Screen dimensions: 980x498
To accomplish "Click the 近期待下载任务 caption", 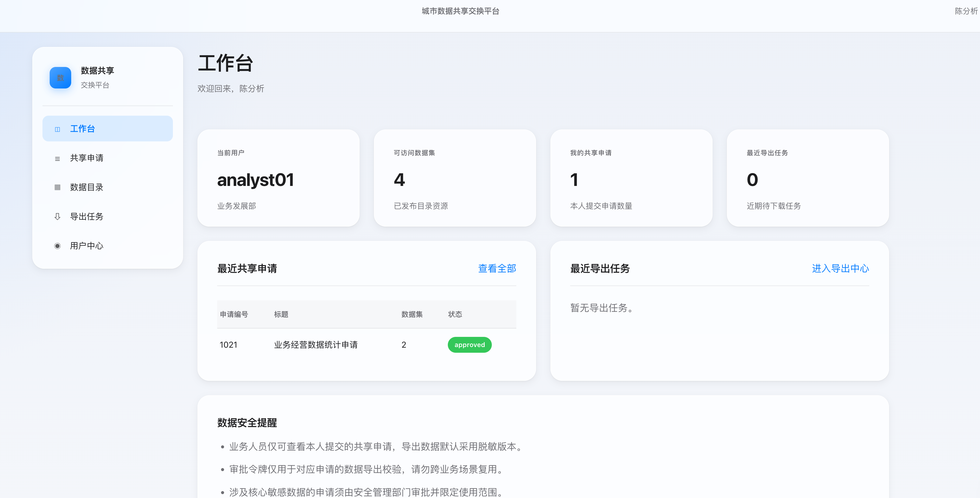I will (x=773, y=206).
